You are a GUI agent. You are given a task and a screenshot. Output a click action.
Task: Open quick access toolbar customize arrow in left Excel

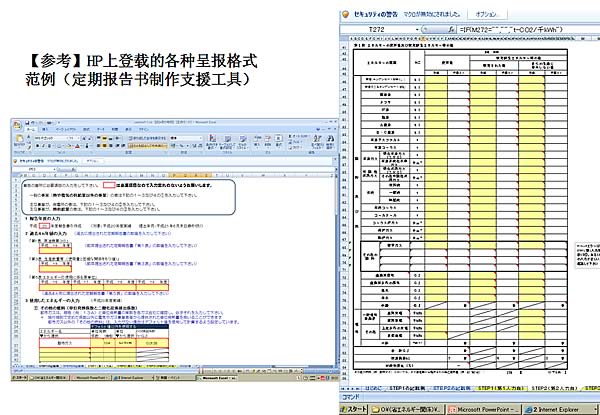point(59,123)
